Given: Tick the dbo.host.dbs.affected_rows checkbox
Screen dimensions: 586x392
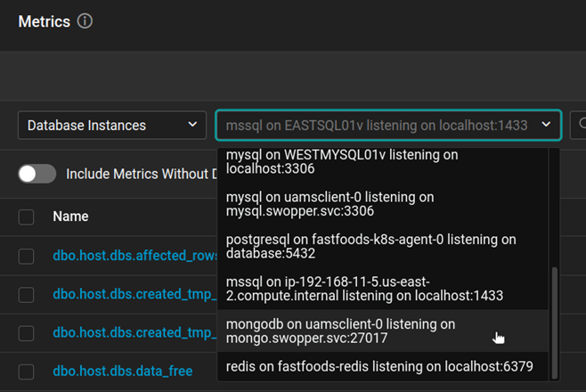Looking at the screenshot, I should (27, 256).
